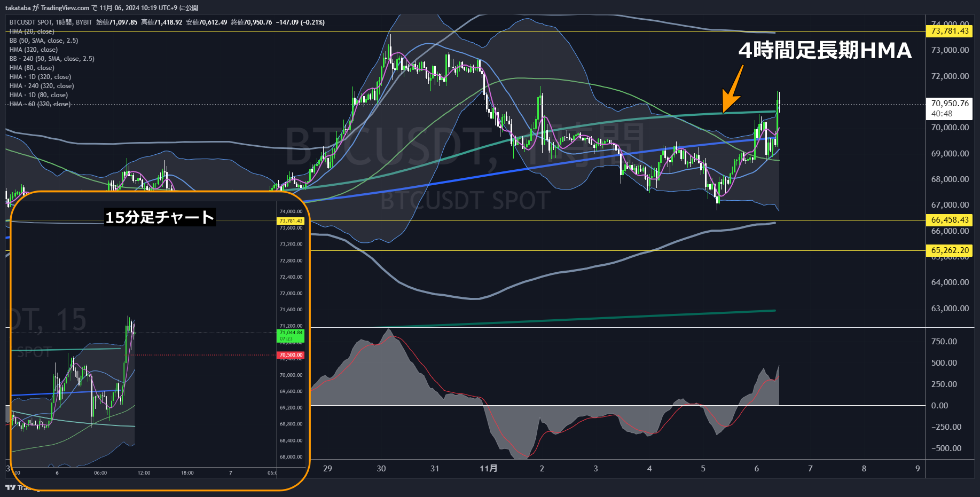
Task: Click the 67,000.00 price axis value
Action: pos(950,205)
